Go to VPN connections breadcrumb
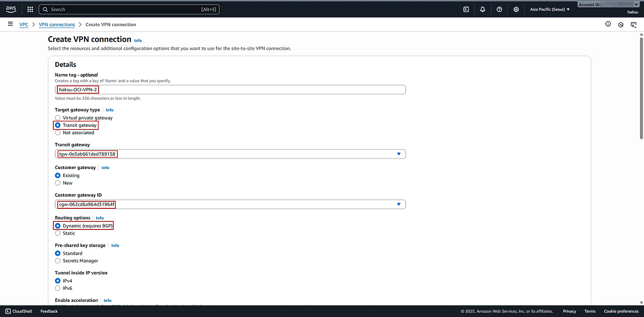Screen dimensions: 644x317 pyautogui.click(x=57, y=25)
